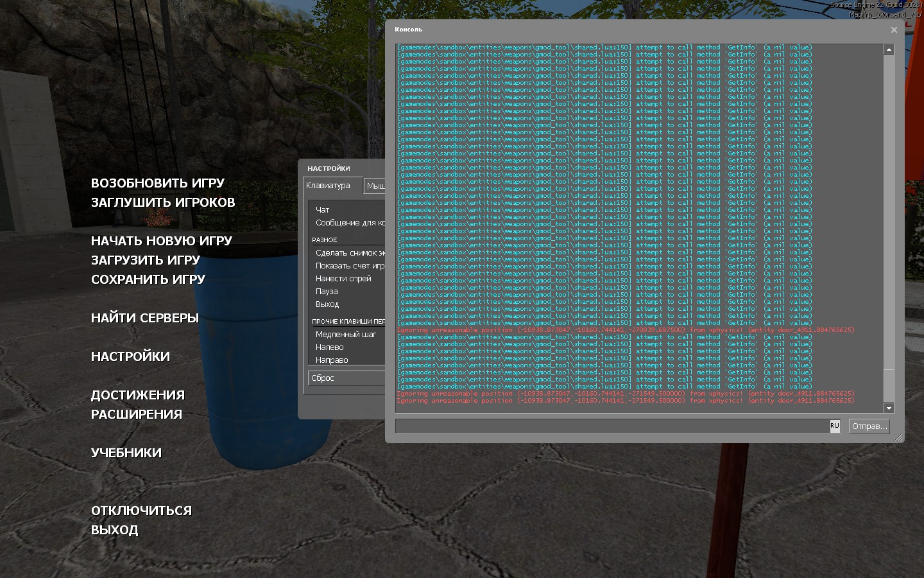
Task: Switch to the Мышь tab in settings
Action: (x=374, y=186)
